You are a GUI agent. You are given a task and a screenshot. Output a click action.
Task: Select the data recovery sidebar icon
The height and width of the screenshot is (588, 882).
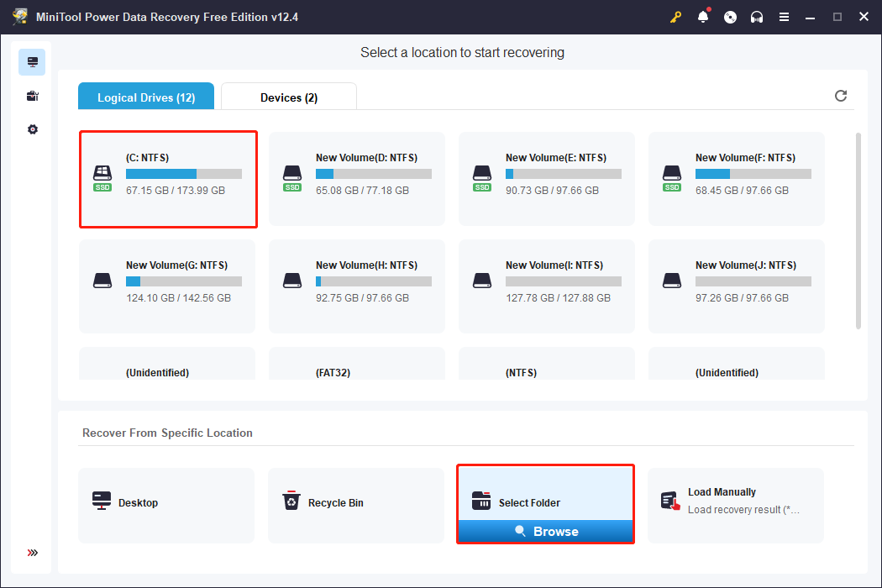pos(31,61)
